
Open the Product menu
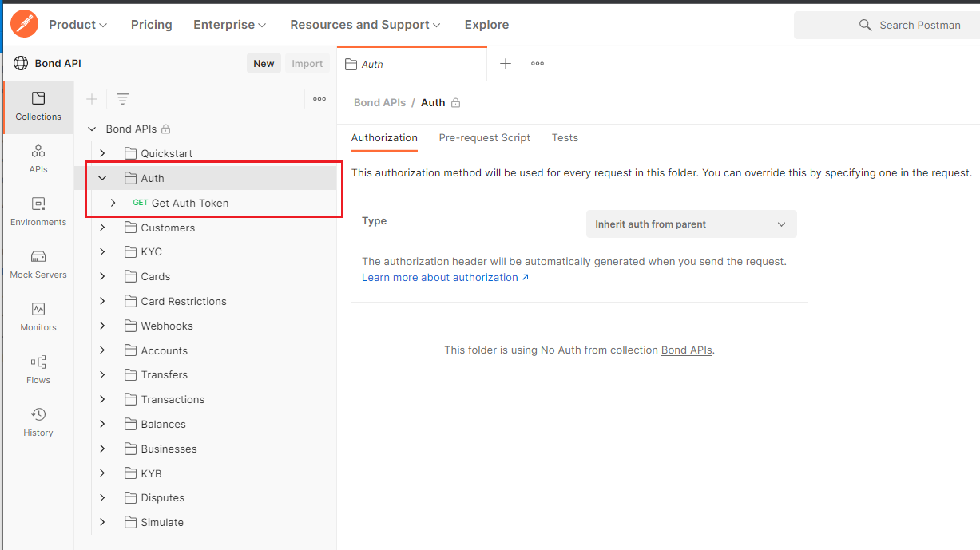click(x=77, y=25)
